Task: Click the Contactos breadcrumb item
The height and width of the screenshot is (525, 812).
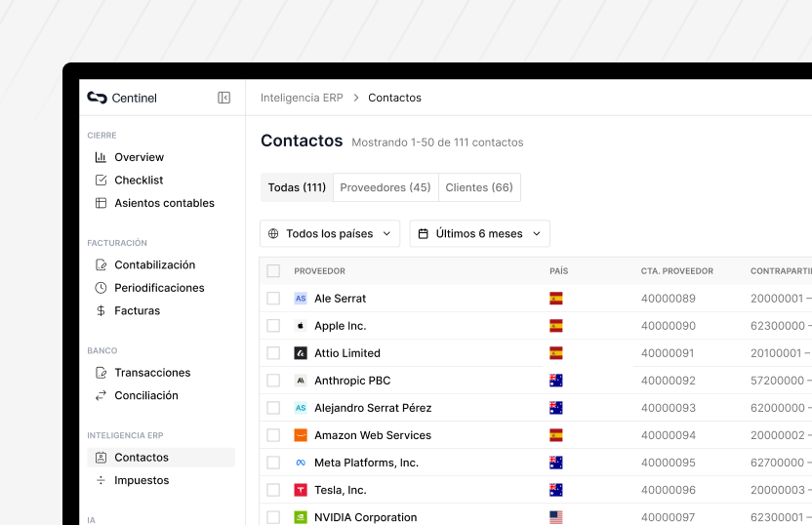Action: (394, 98)
